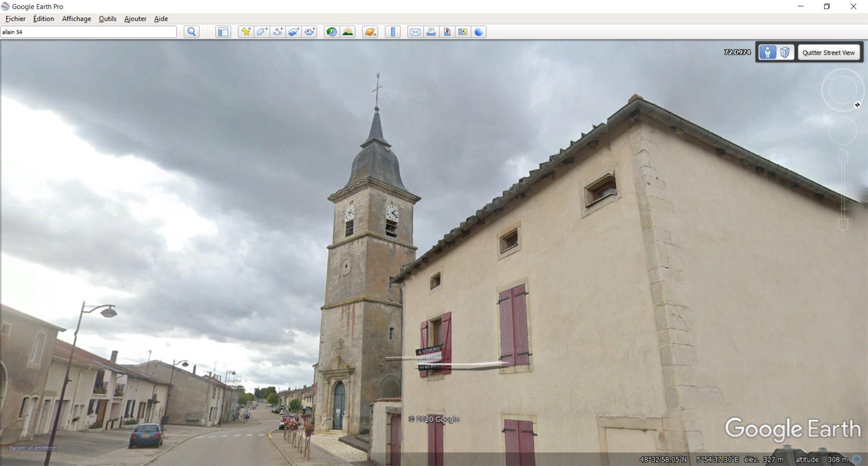Image resolution: width=868 pixels, height=466 pixels.
Task: Toggle the sidebar panel visibility
Action: coord(223,32)
